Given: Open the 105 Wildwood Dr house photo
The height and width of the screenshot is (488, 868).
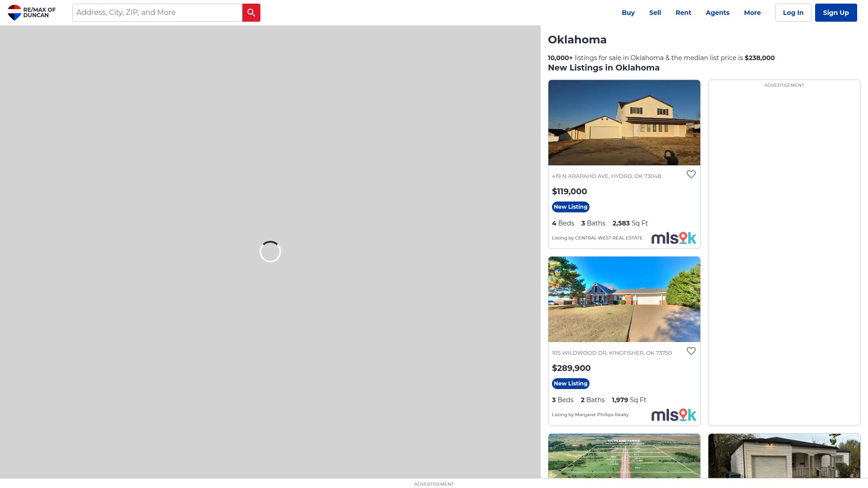Looking at the screenshot, I should (624, 299).
